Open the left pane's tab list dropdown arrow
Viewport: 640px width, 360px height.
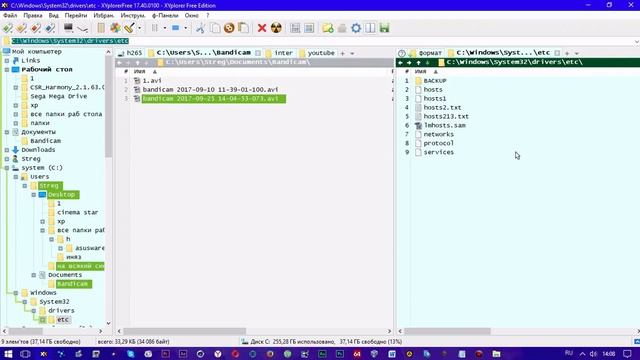(352, 53)
